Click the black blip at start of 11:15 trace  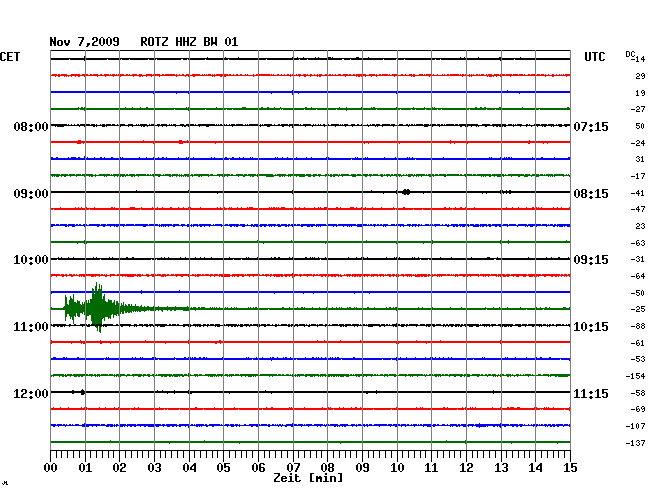pyautogui.click(x=82, y=392)
